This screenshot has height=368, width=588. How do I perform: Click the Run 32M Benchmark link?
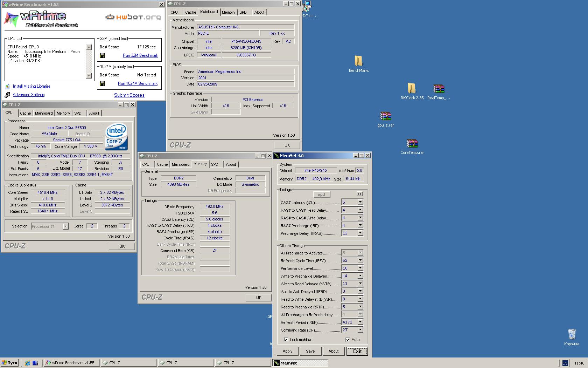(x=140, y=55)
